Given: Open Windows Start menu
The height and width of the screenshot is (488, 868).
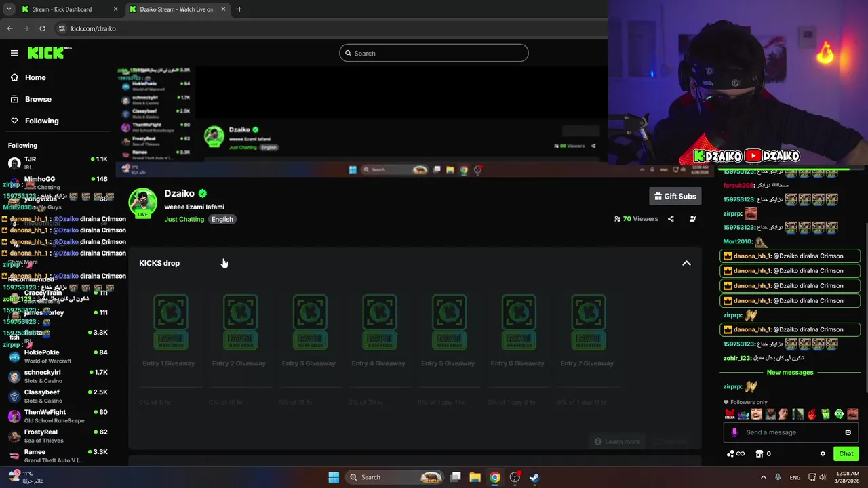Looking at the screenshot, I should 334,477.
